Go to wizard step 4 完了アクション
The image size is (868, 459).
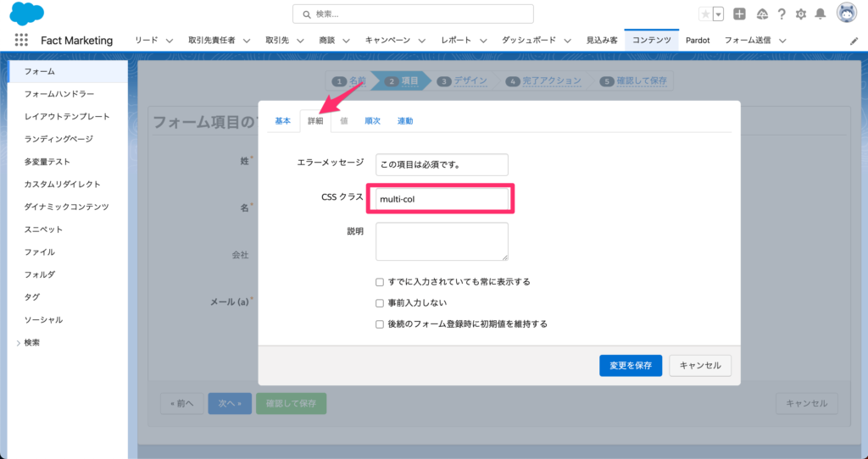pos(545,80)
